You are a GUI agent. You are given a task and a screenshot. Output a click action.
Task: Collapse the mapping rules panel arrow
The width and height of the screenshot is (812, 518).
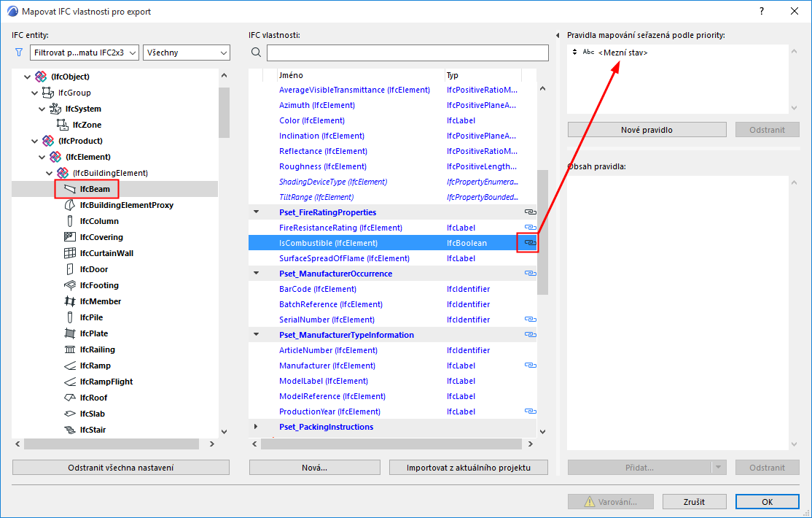[558, 35]
